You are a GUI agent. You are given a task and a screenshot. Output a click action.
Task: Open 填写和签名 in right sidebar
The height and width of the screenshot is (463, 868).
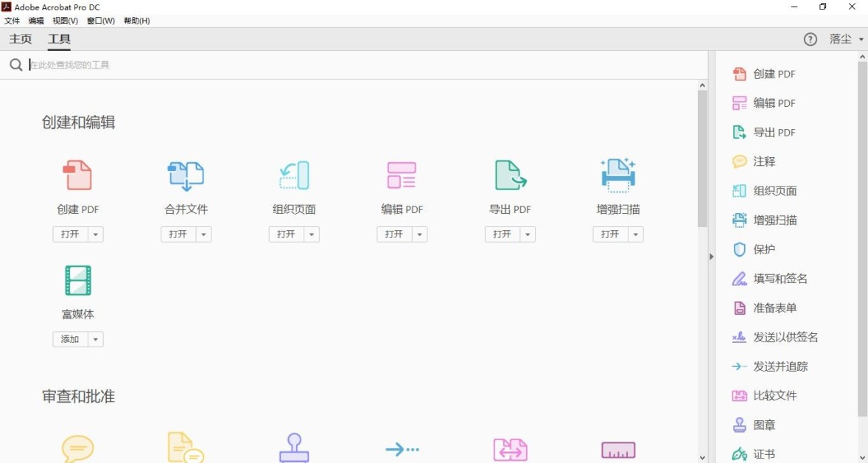coord(770,279)
